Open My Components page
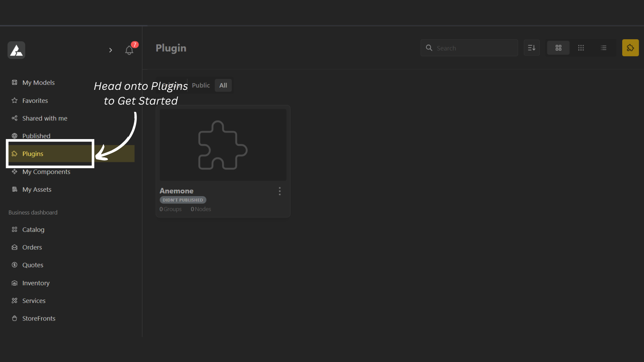 (46, 172)
